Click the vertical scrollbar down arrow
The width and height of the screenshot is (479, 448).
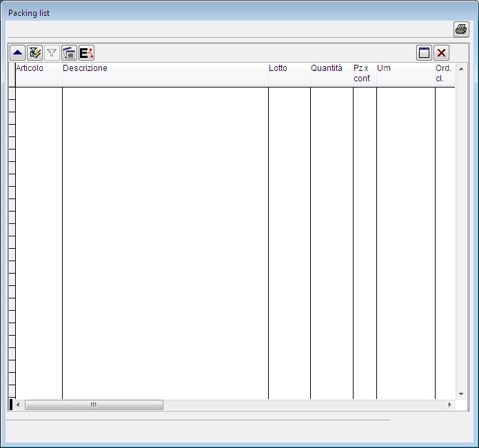coord(461,394)
